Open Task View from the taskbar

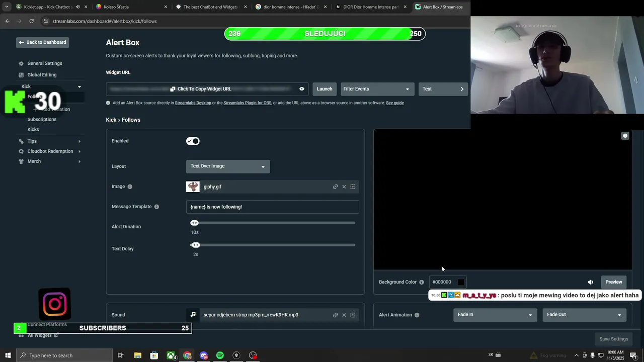click(x=121, y=355)
